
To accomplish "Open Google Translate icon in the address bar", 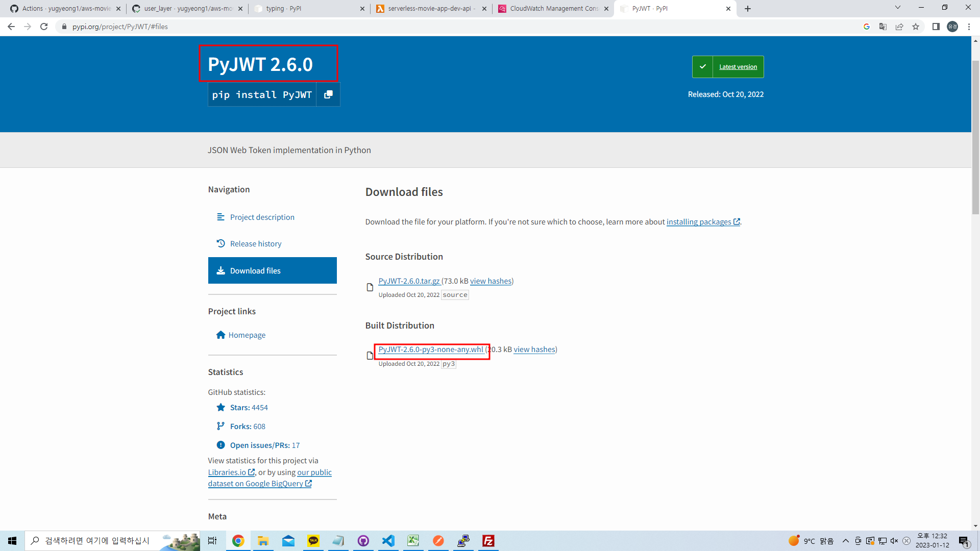I will pos(883,27).
